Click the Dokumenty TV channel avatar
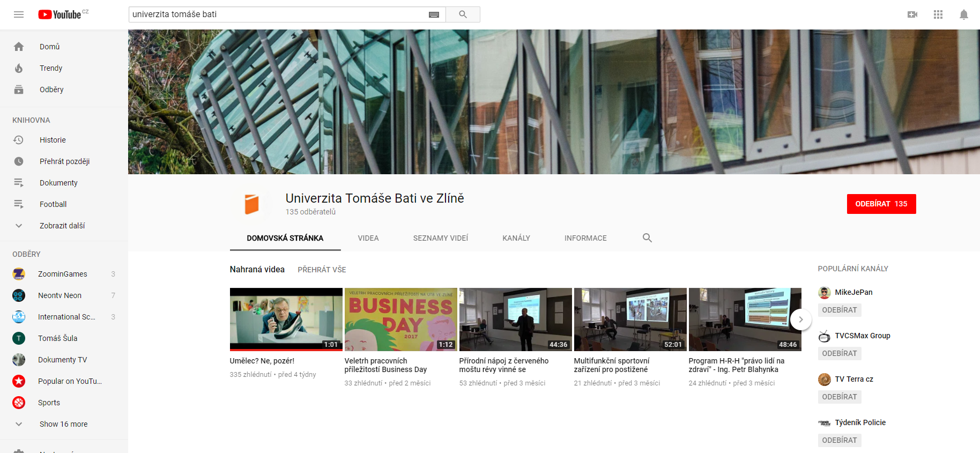Viewport: 980px width, 453px height. [x=19, y=360]
